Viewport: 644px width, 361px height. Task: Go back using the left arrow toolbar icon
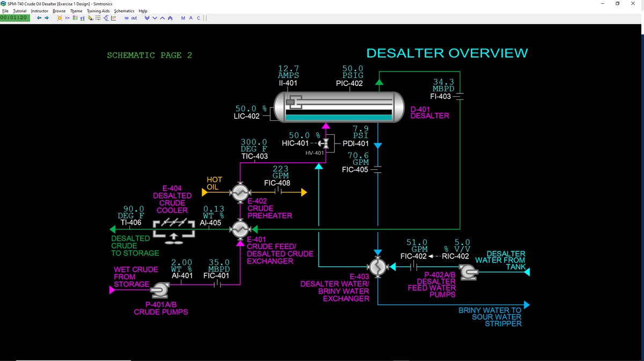[x=39, y=18]
